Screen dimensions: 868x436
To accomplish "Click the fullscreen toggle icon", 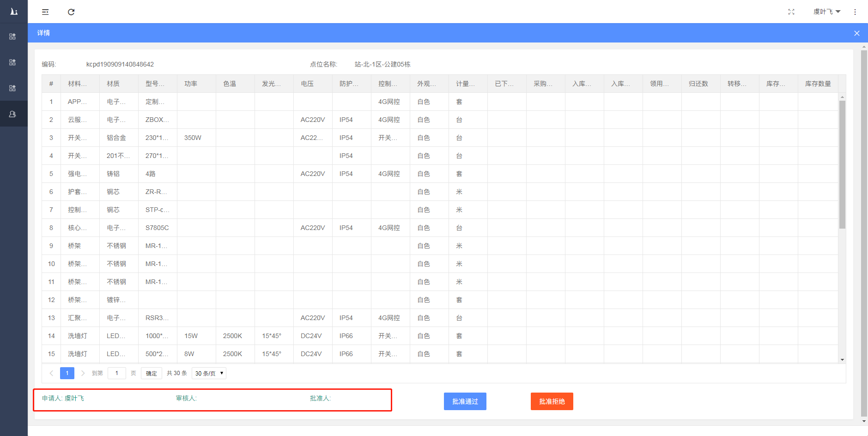I will (x=791, y=12).
